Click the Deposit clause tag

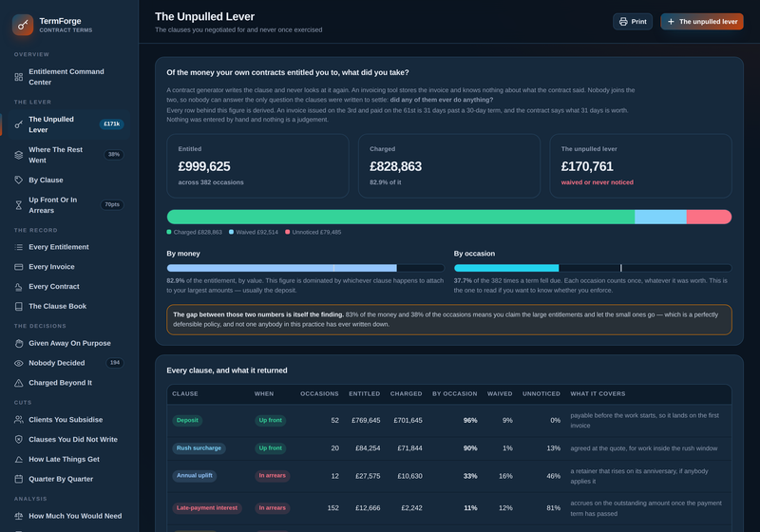pos(187,420)
